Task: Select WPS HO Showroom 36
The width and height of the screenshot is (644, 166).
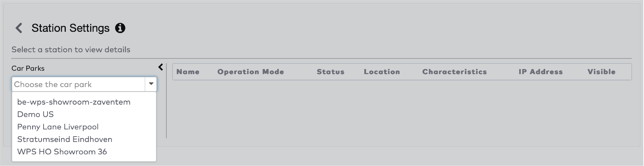Action: [x=62, y=151]
